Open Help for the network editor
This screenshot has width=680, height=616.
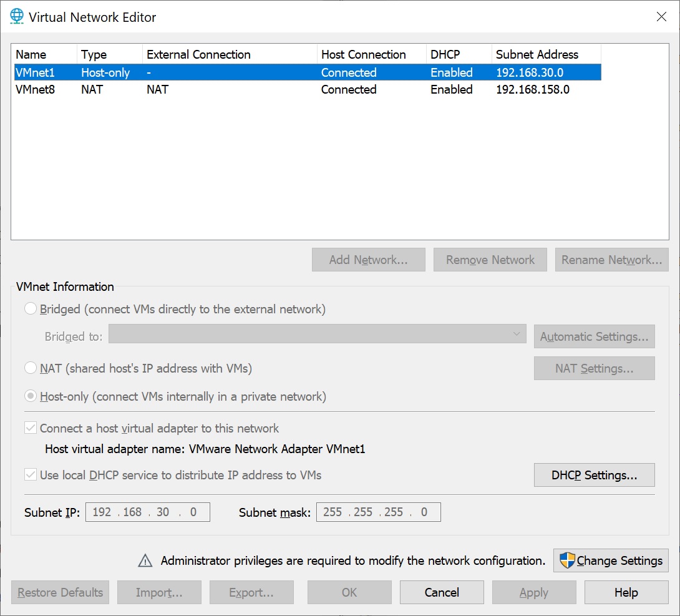pos(626,592)
